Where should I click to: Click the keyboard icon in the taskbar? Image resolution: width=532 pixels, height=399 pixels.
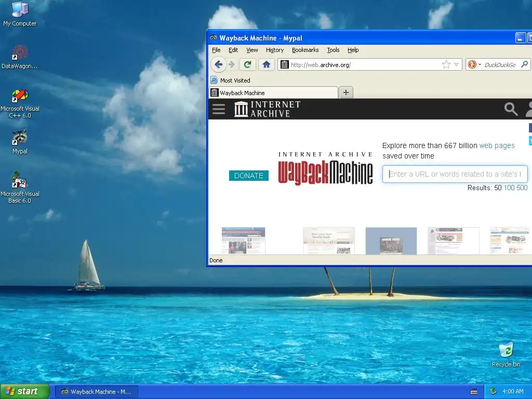(x=474, y=392)
